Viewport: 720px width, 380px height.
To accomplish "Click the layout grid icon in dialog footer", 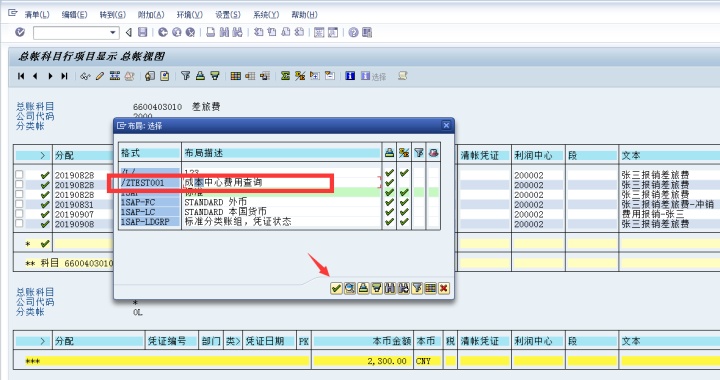I will click(430, 288).
